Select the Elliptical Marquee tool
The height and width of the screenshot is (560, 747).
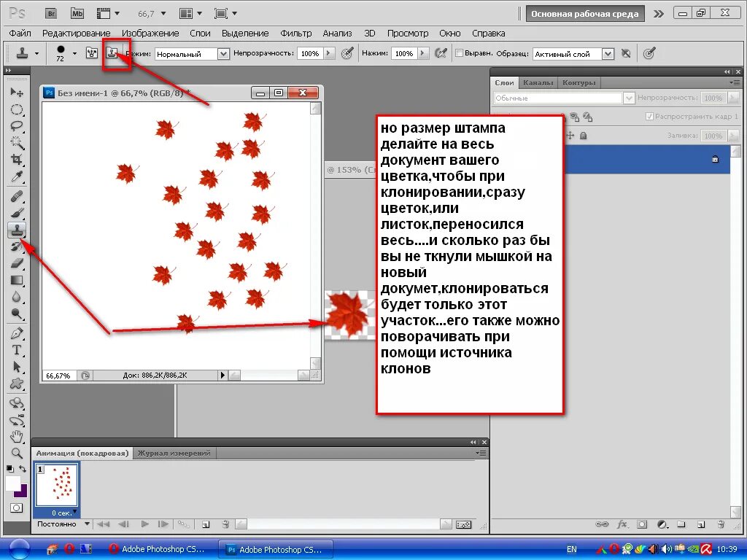click(17, 109)
